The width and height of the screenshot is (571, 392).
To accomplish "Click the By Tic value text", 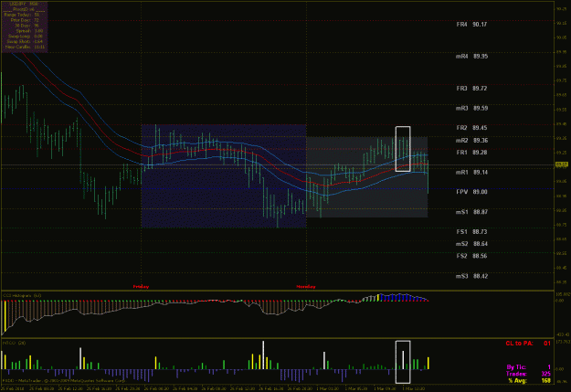I will (549, 367).
